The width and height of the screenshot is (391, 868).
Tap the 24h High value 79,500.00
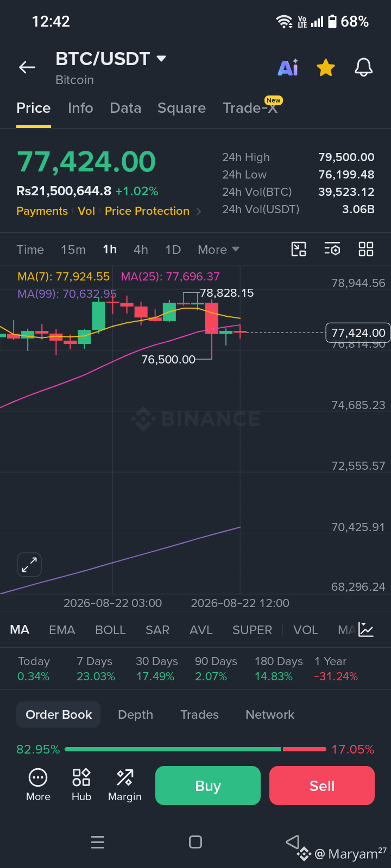click(346, 157)
